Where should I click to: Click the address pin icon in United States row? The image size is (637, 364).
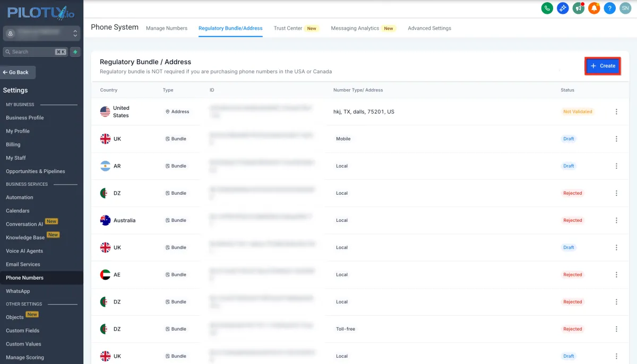pos(168,111)
